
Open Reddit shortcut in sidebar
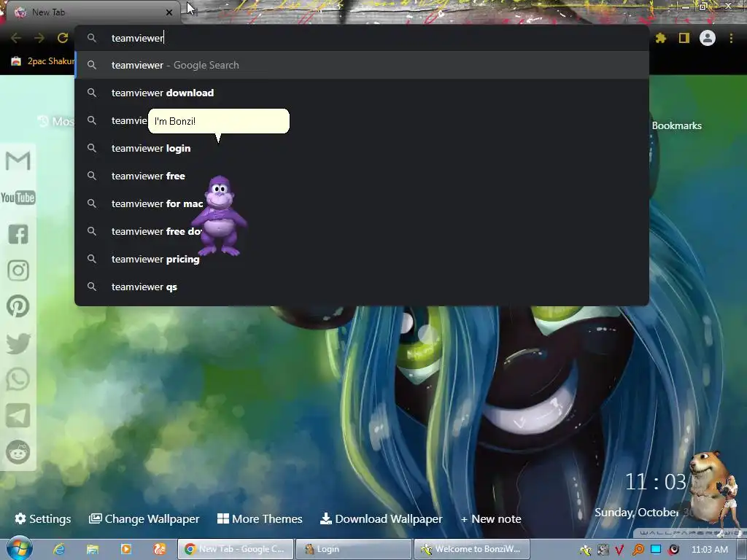click(18, 452)
